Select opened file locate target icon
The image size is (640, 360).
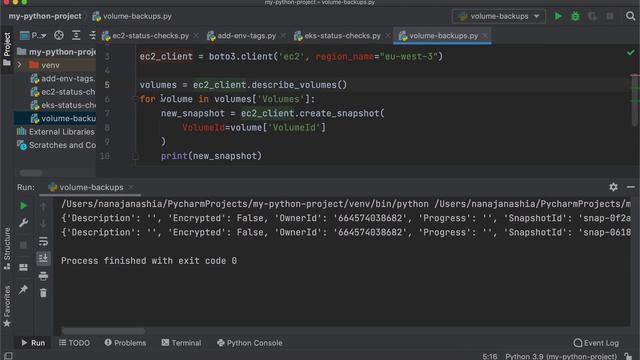59,36
